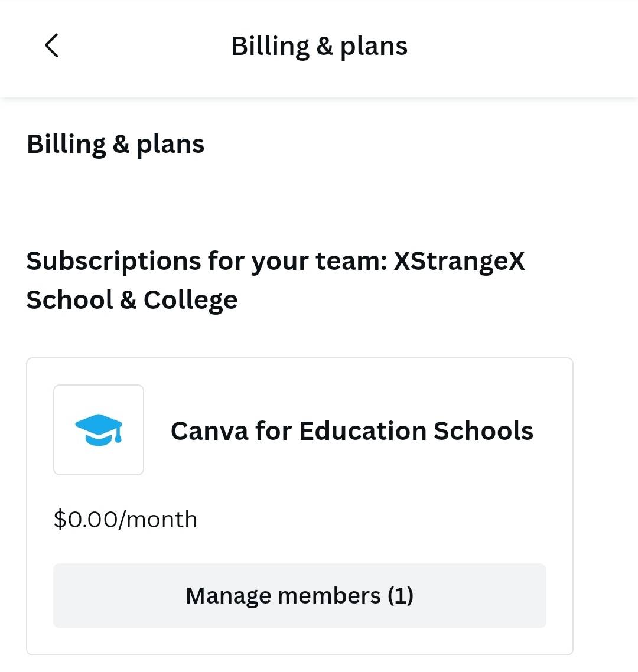Viewport: 638px width, 672px height.
Task: Open Manage members (1)
Action: pos(300,595)
